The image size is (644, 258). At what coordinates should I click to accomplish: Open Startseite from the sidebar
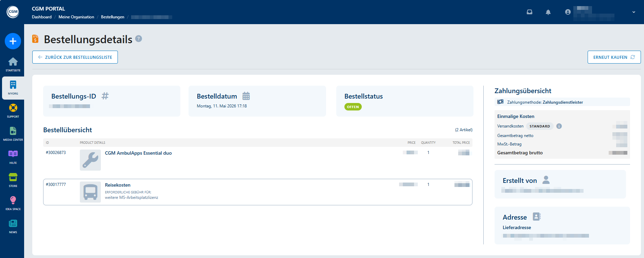pyautogui.click(x=13, y=64)
